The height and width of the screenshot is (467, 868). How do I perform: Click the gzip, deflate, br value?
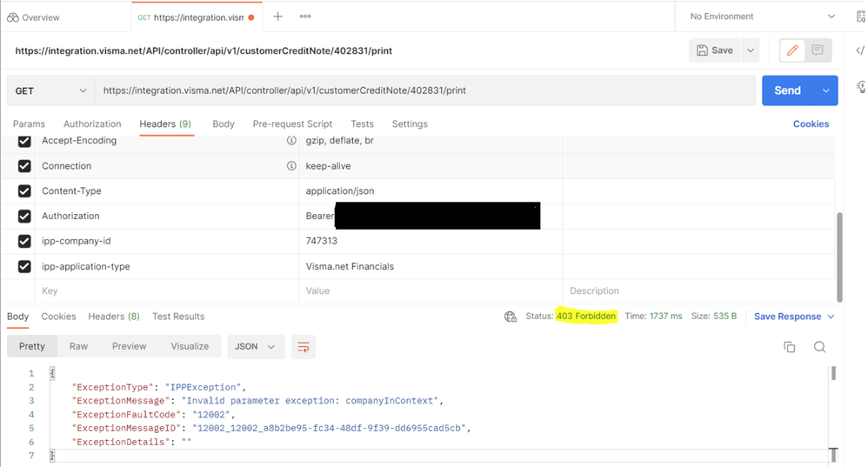click(339, 141)
